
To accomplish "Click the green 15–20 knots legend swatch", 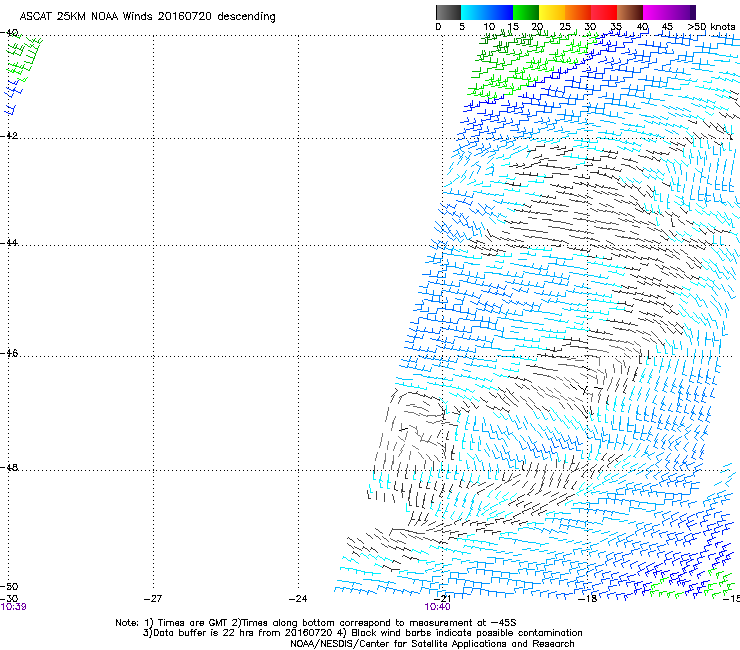I will 526,12.
